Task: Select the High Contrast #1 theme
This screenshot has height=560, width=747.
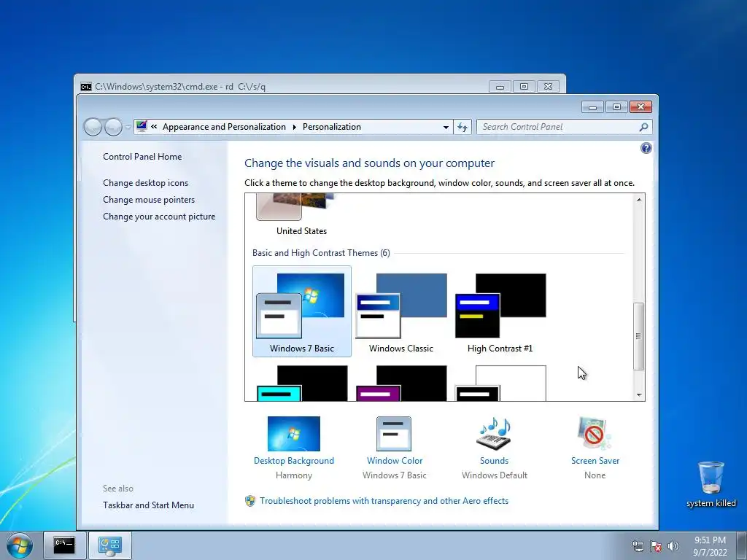Action: (x=500, y=311)
